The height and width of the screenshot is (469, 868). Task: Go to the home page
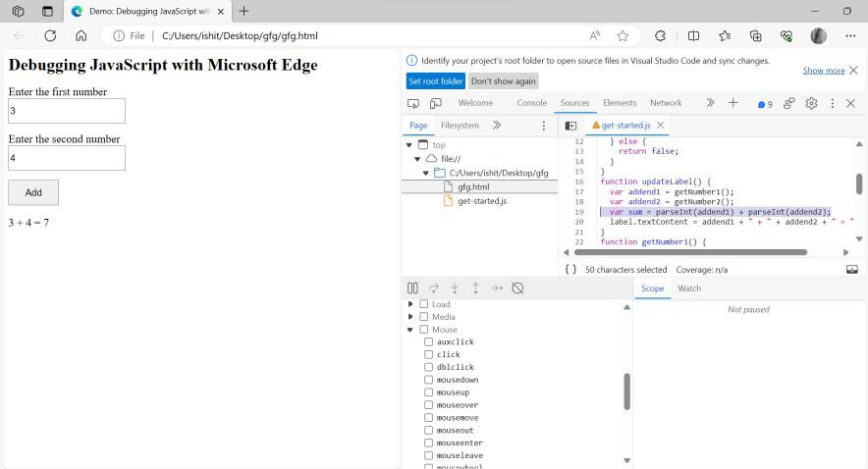point(81,36)
